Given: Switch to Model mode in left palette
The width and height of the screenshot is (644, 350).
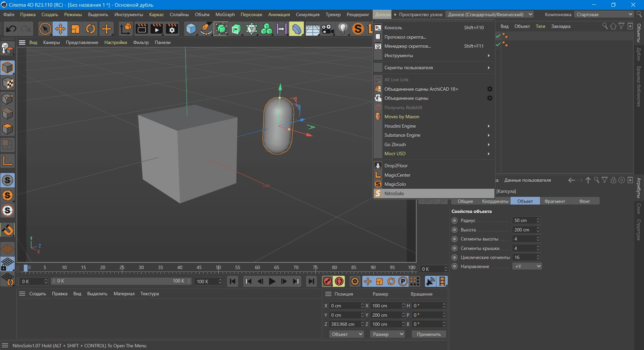Looking at the screenshot, I should pos(7,68).
